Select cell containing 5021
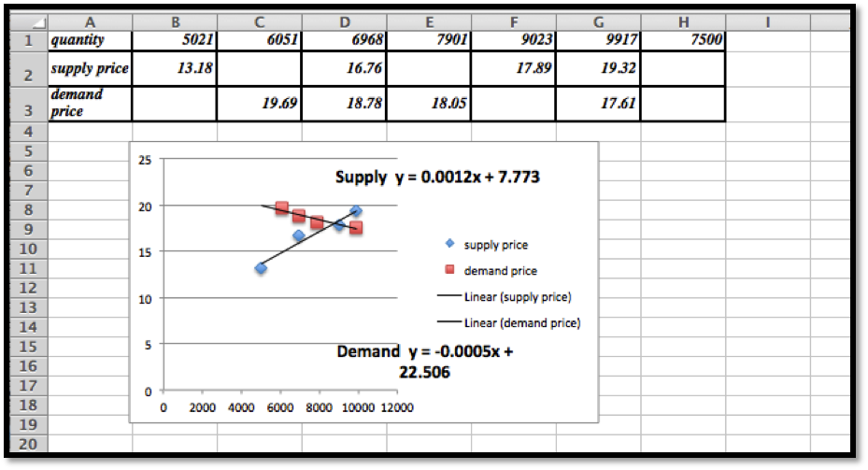The width and height of the screenshot is (868, 470). pos(175,40)
